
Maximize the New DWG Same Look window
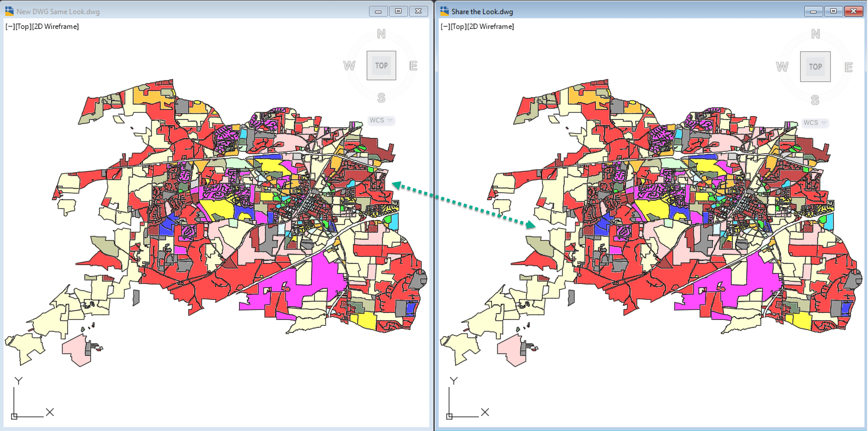coord(398,11)
